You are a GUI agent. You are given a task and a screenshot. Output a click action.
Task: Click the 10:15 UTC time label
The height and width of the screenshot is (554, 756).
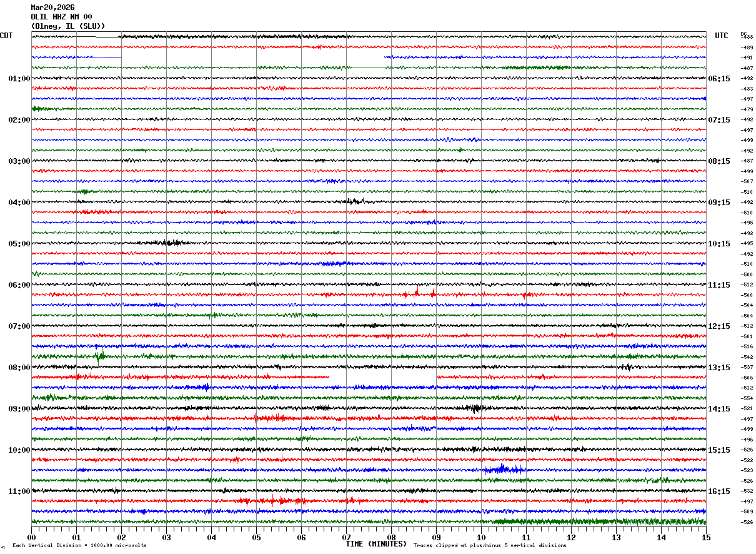pos(719,244)
